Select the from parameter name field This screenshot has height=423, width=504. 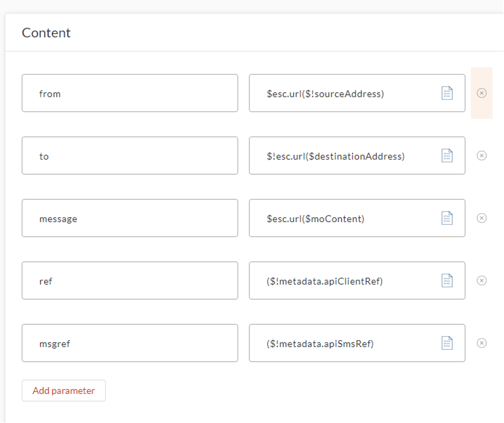[x=128, y=93]
